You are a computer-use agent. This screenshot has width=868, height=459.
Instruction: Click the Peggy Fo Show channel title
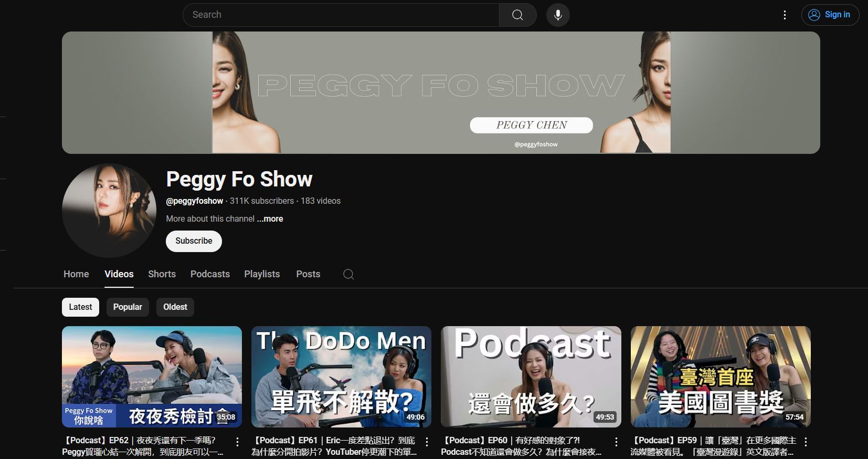239,179
